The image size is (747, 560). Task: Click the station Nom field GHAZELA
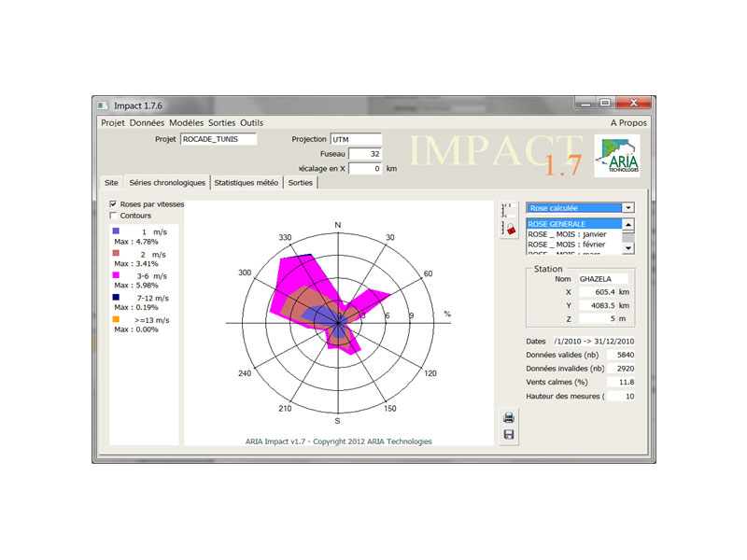603,279
